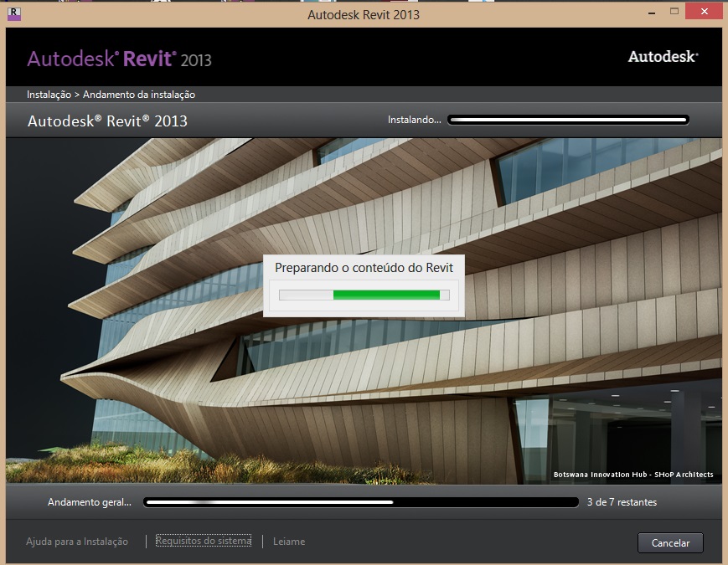Click the Autodesk logo at top right
The height and width of the screenshot is (565, 728).
point(663,57)
